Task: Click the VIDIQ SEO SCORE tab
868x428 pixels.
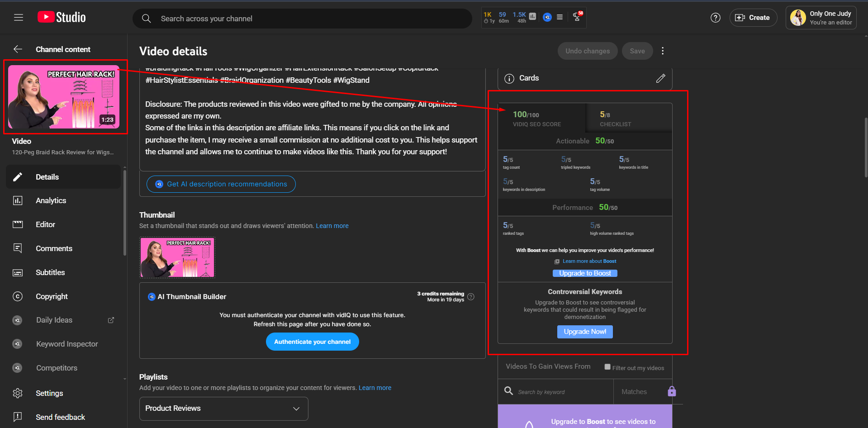Action: click(542, 118)
